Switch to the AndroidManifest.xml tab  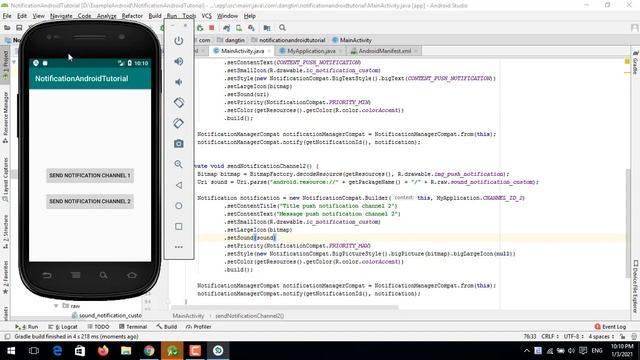pos(384,51)
